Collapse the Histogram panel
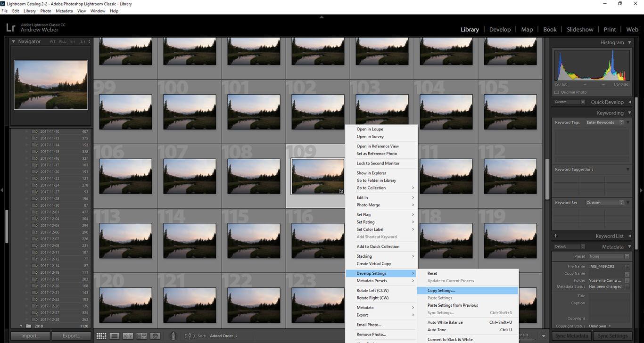644x343 pixels. coord(629,42)
